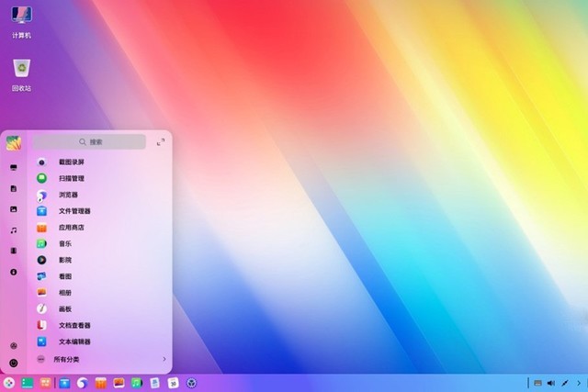Click the 搜索 search field
The image size is (588, 392).
coord(89,141)
